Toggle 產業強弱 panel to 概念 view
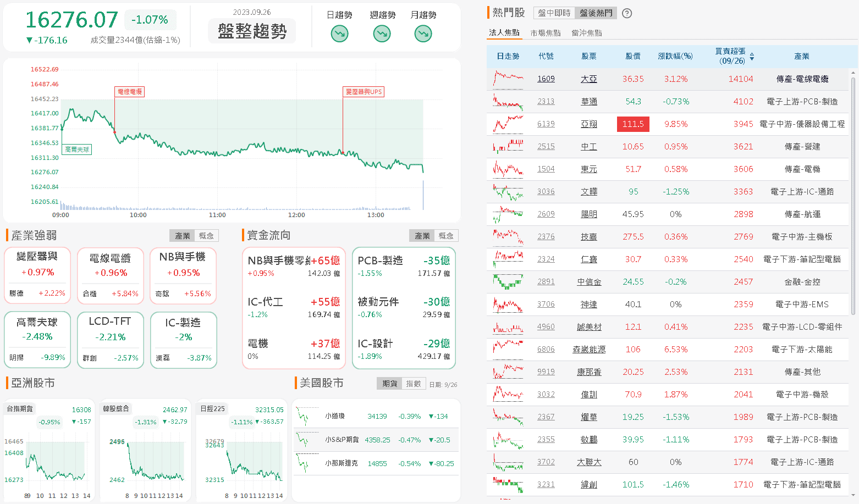859x504 pixels. (x=206, y=236)
